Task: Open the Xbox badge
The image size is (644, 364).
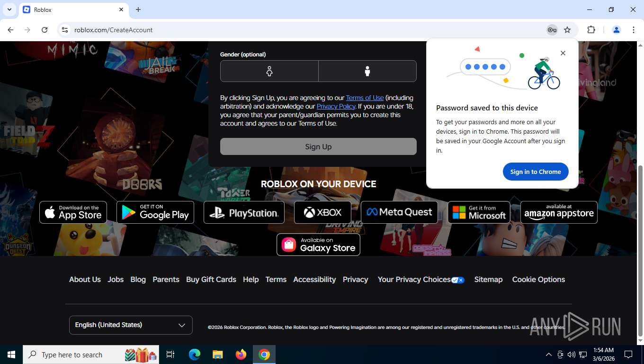Action: click(322, 212)
